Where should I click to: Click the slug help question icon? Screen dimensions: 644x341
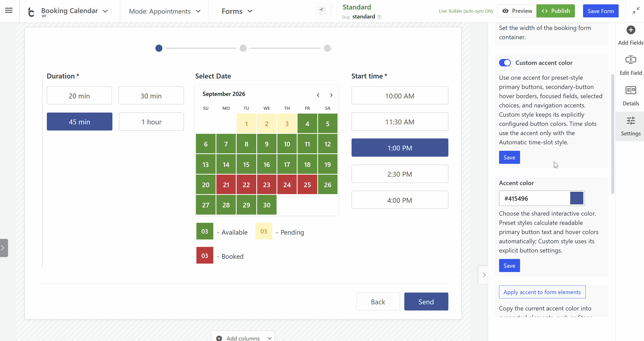coord(379,17)
